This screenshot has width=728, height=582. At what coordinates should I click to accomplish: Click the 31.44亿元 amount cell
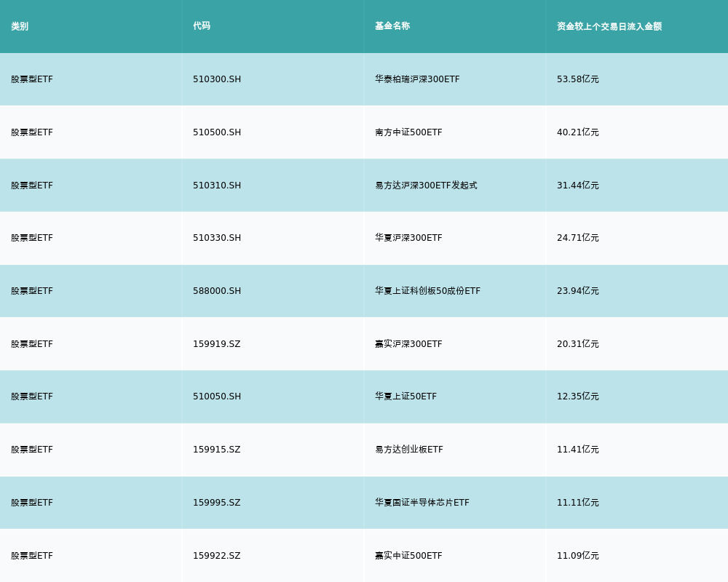pyautogui.click(x=578, y=186)
